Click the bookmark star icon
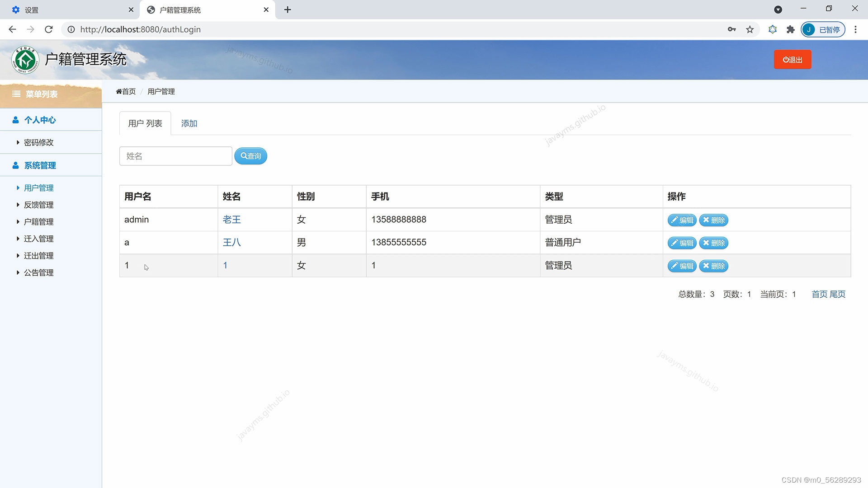 point(750,30)
